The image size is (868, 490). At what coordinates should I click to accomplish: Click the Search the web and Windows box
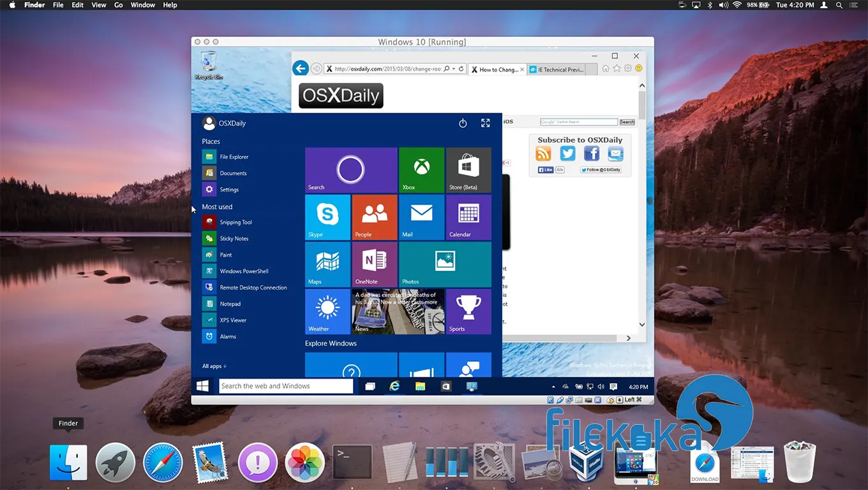286,386
